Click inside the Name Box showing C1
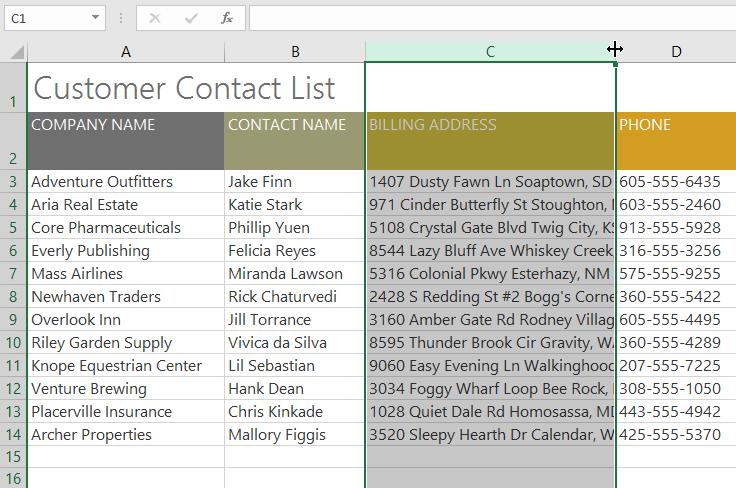 (45, 18)
